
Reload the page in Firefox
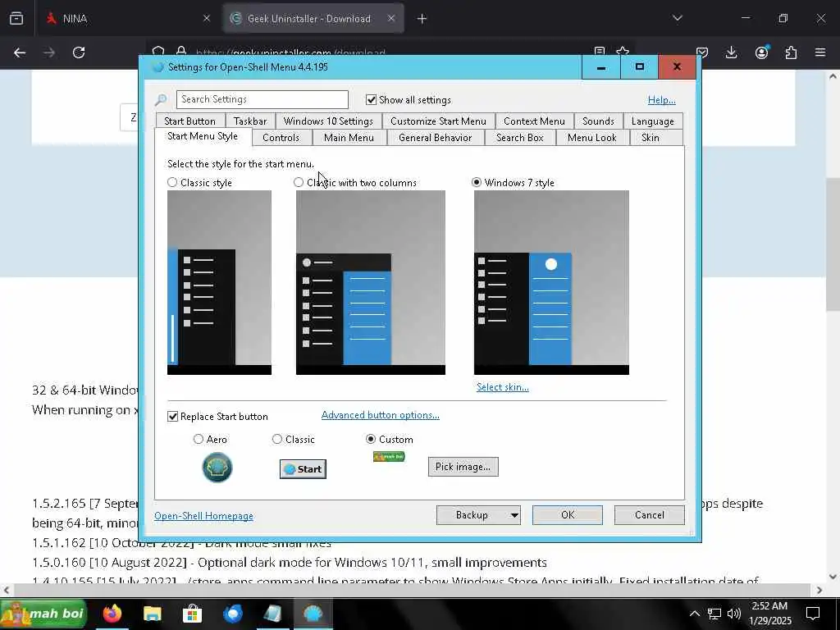click(79, 52)
